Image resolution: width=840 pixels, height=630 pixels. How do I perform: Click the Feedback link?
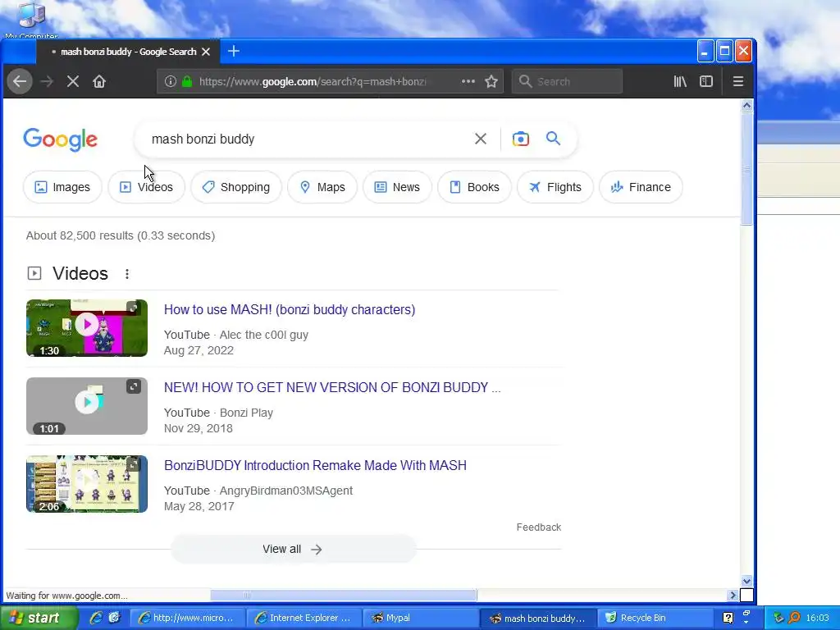[x=538, y=527]
